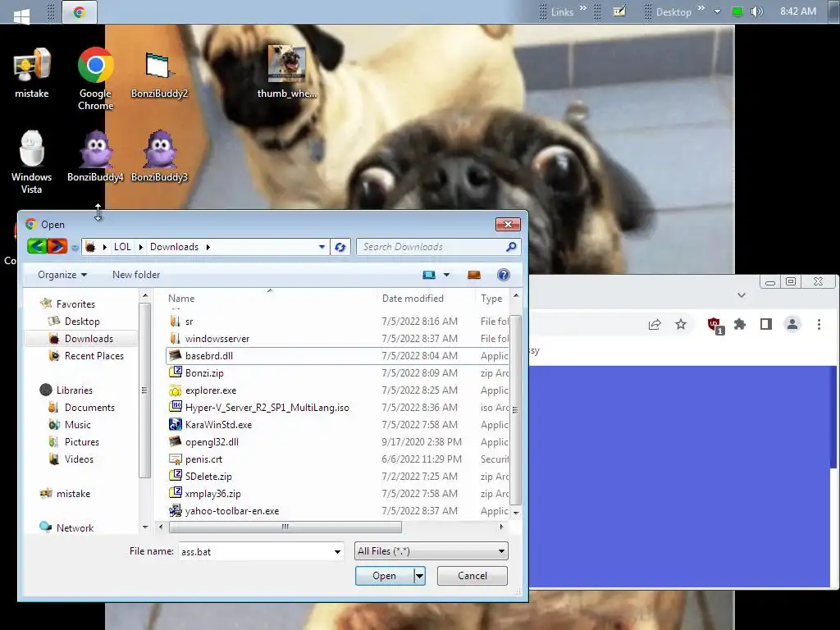Open the Google Chrome desktop shortcut

(95, 79)
